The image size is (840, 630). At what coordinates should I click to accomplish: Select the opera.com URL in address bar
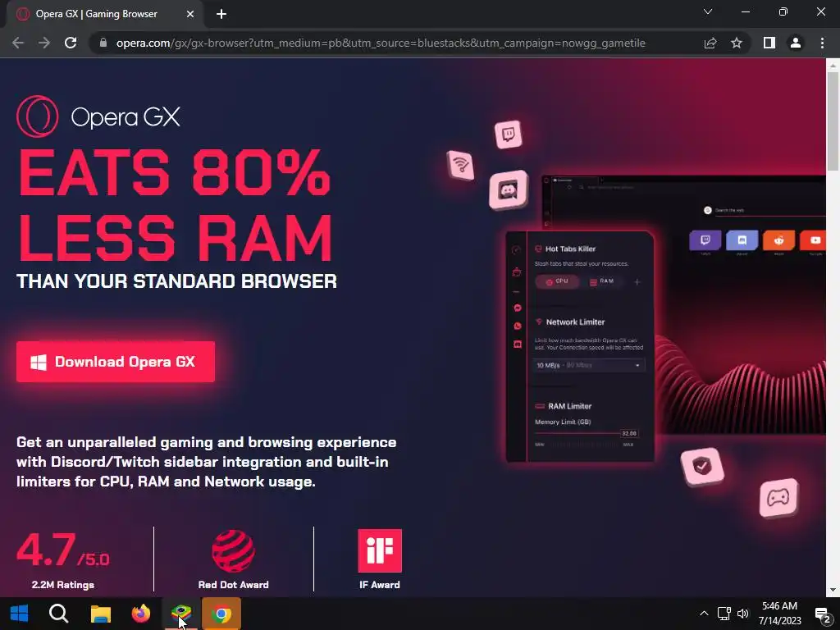pos(381,43)
